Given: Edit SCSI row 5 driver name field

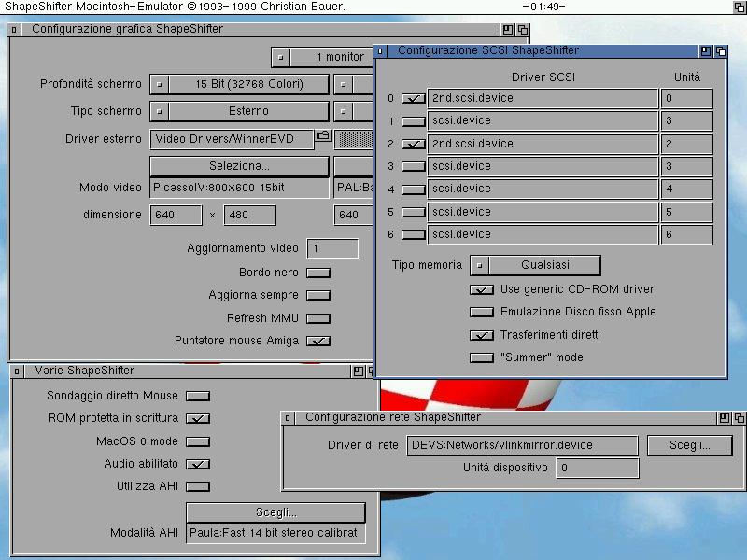Looking at the screenshot, I should pyautogui.click(x=543, y=212).
